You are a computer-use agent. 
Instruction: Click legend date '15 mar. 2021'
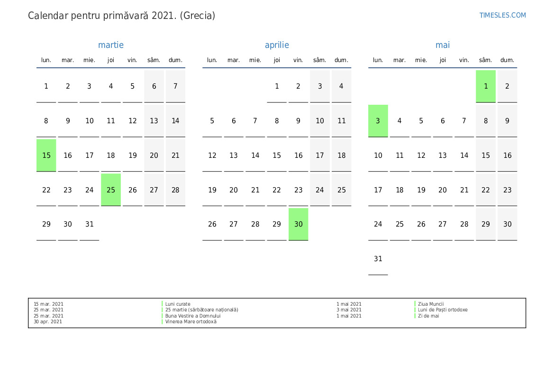point(48,304)
